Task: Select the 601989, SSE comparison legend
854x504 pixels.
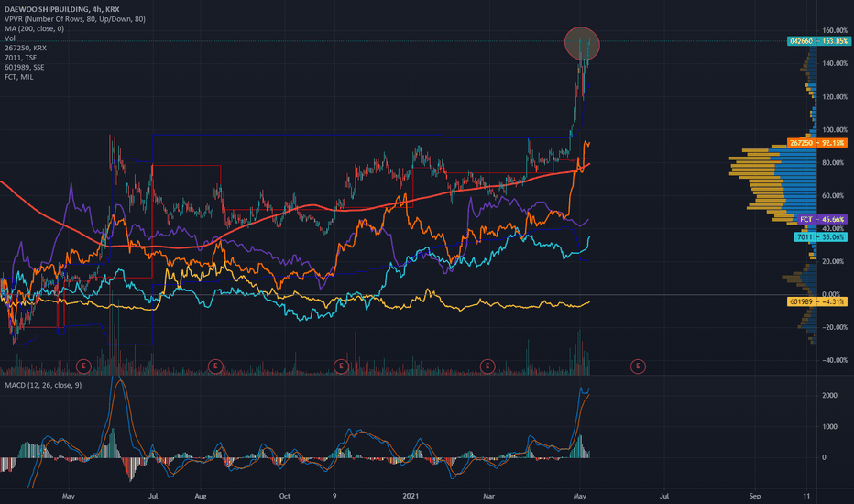Action: (x=25, y=68)
